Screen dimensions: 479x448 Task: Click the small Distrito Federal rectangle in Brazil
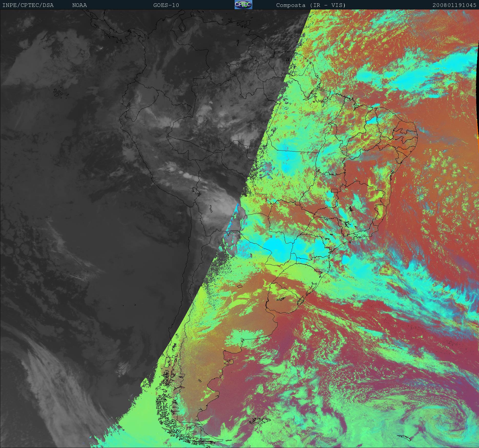335,190
